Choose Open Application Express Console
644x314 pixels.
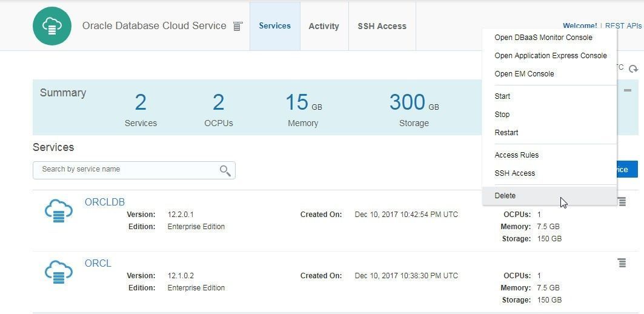549,56
